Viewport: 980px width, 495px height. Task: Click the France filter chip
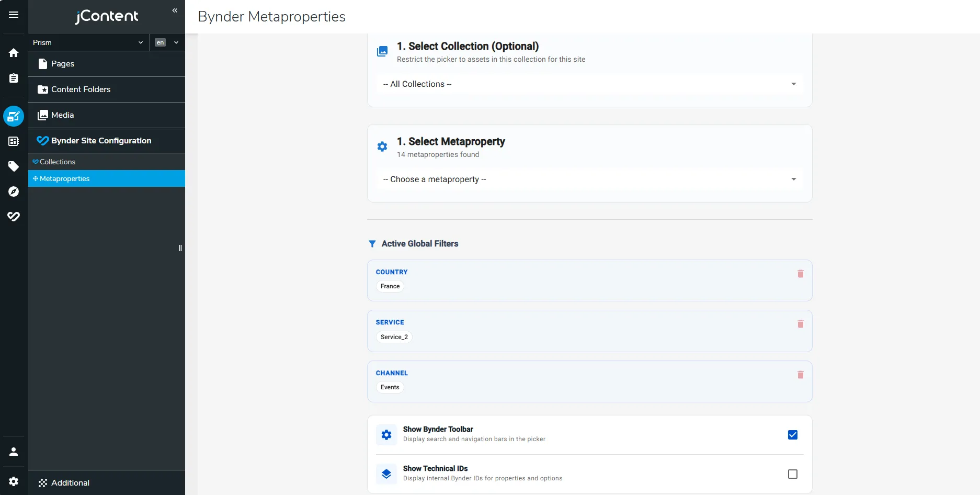[390, 286]
